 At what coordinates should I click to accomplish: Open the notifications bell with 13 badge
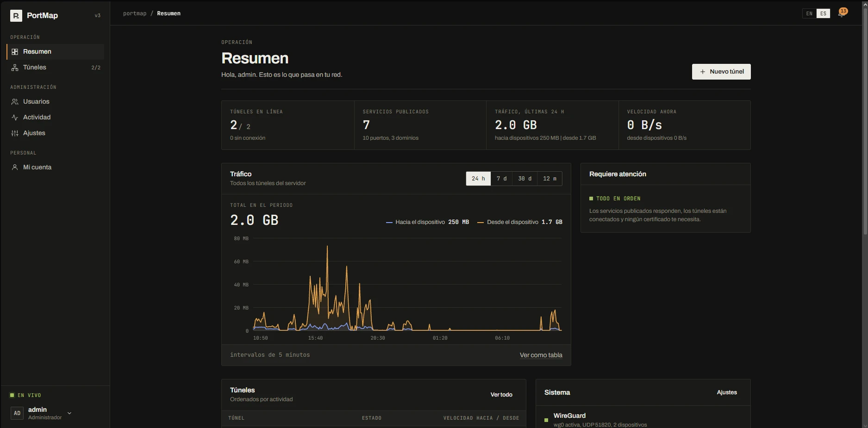842,13
